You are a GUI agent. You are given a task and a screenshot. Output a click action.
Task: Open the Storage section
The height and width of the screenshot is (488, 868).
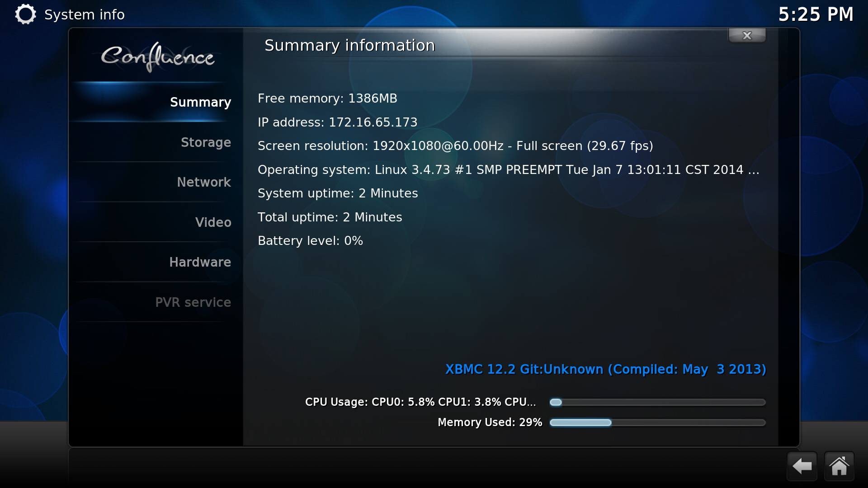tap(156, 142)
